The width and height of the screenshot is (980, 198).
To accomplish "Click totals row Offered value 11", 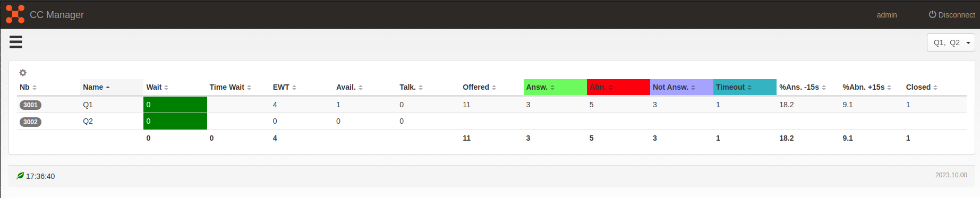I will tap(466, 138).
